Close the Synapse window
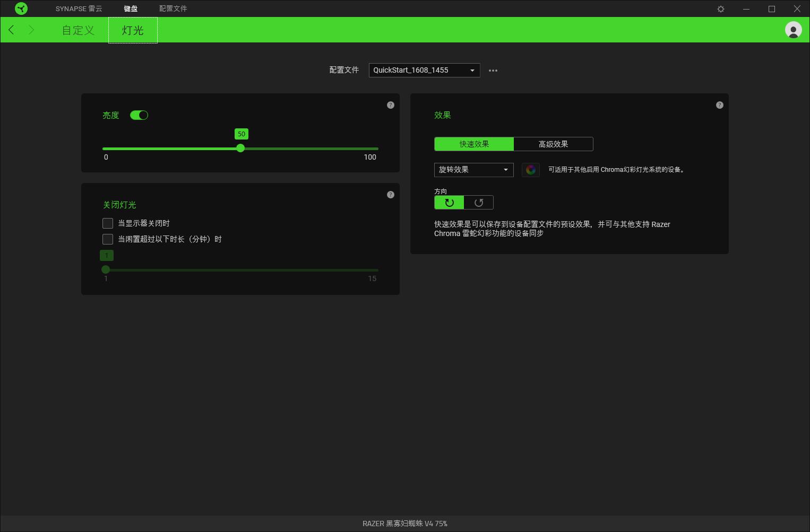The height and width of the screenshot is (532, 810). tap(797, 9)
